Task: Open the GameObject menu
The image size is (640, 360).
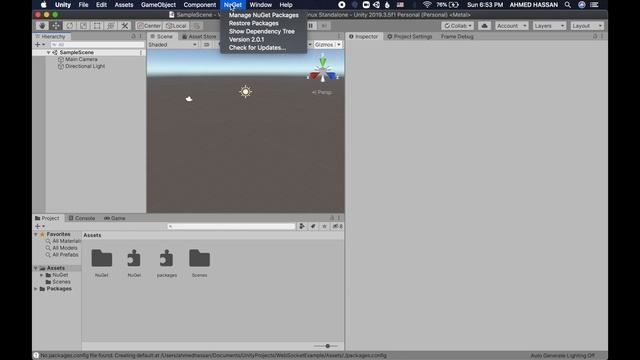Action: click(158, 5)
